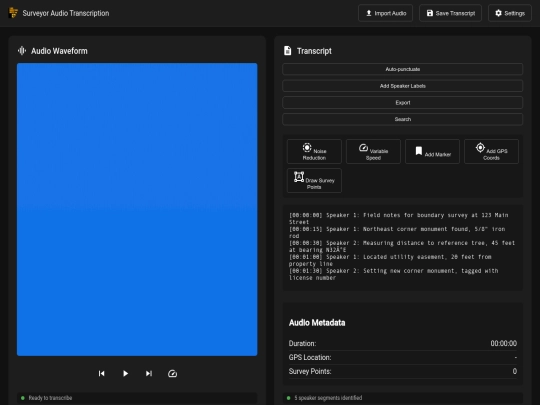Screen dimensions: 540x405
Task: Click the skip to previous playback icon
Action: (x=102, y=373)
